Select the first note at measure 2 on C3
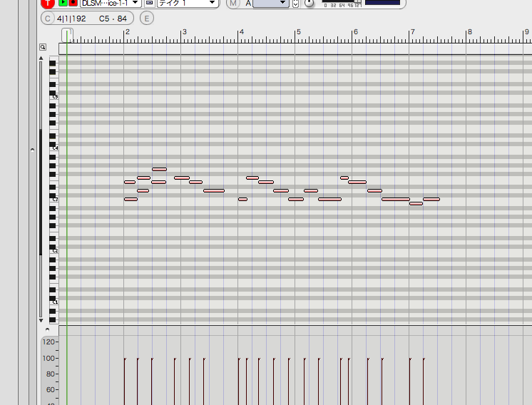Screen dimensions: 532x405 [131, 200]
